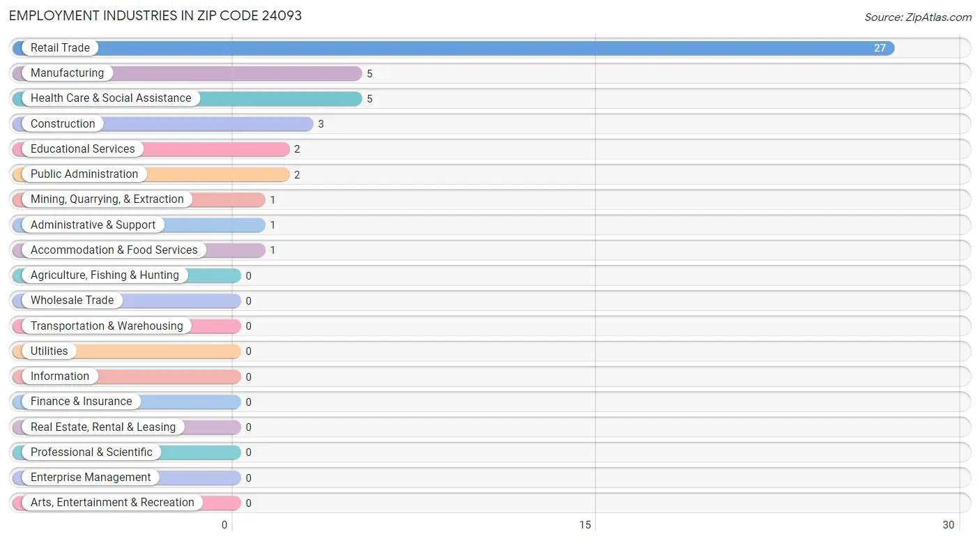
Task: Select the Educational Services label
Action: click(x=83, y=149)
